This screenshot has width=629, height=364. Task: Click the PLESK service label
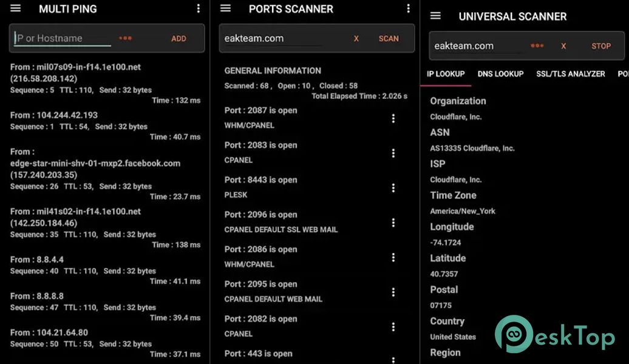pos(236,195)
